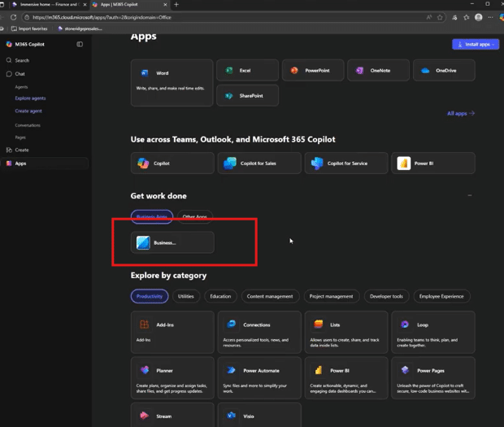Follow the All apps link
The image size is (504, 427).
point(461,113)
